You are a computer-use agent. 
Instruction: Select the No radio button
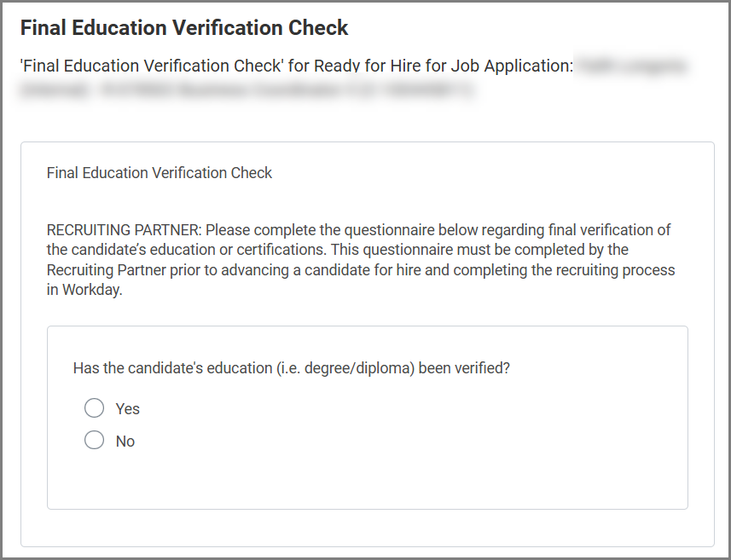pos(94,441)
